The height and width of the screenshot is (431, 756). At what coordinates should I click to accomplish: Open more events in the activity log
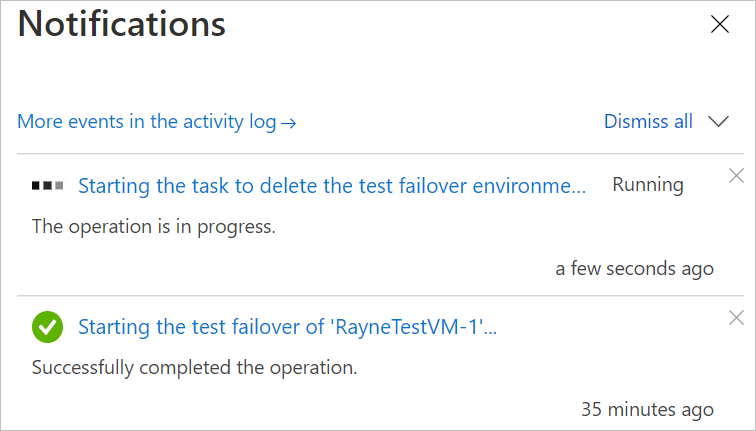pos(146,122)
